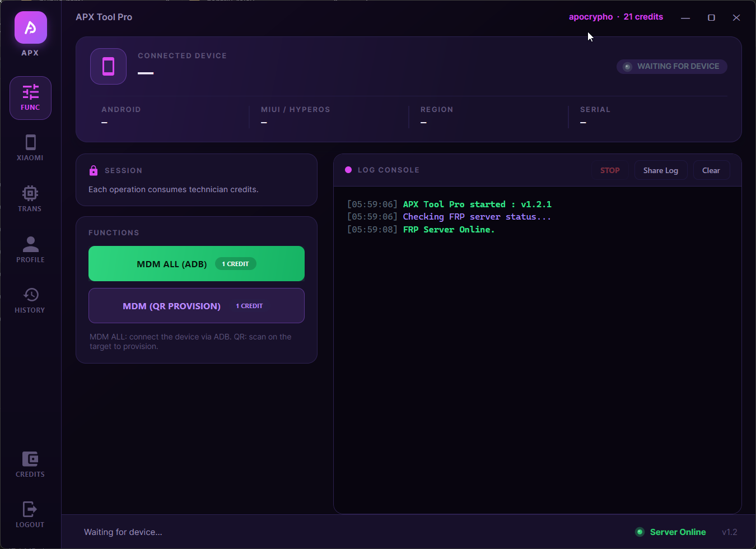Click the Share Log button
The height and width of the screenshot is (549, 756).
point(661,170)
